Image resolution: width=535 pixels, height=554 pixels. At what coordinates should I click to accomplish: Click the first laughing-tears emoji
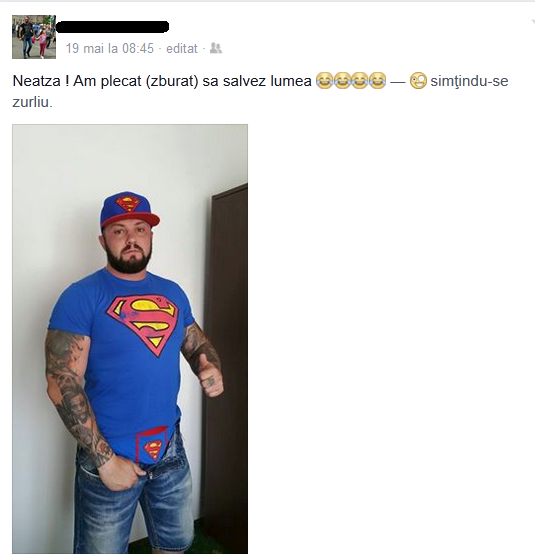point(324,80)
